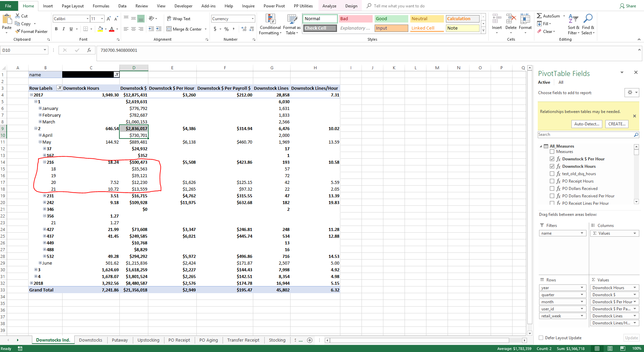644x352 pixels.
Task: Switch to Page Layout view icon
Action: click(x=610, y=349)
